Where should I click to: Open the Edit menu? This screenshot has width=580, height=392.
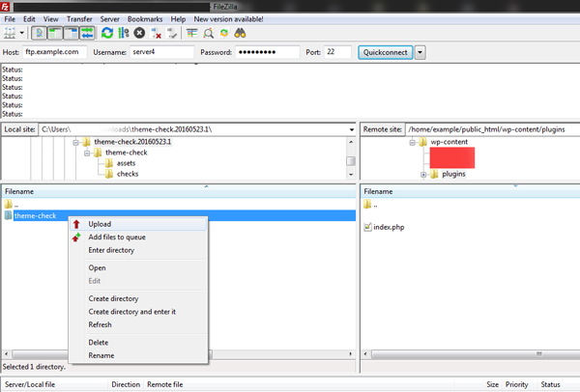pos(29,19)
